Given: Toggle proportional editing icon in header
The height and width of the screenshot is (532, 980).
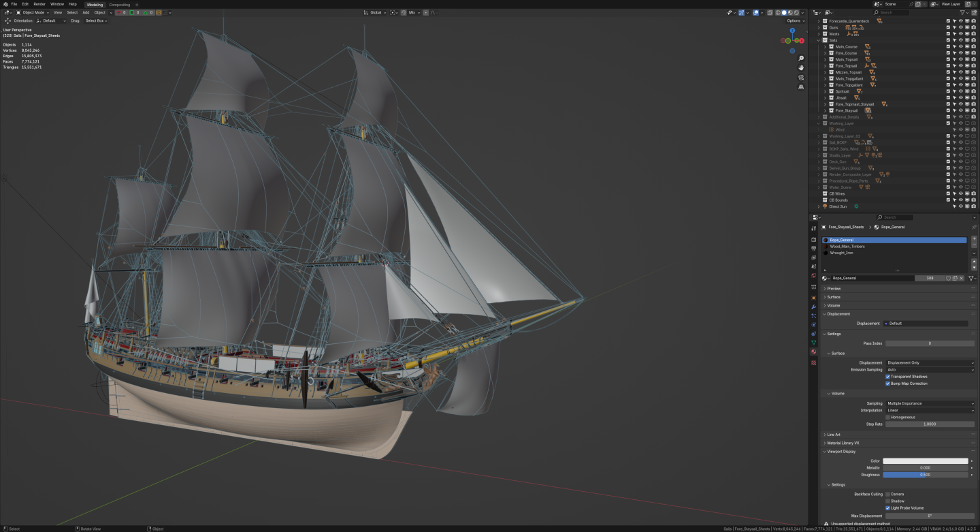Looking at the screenshot, I should (x=425, y=12).
